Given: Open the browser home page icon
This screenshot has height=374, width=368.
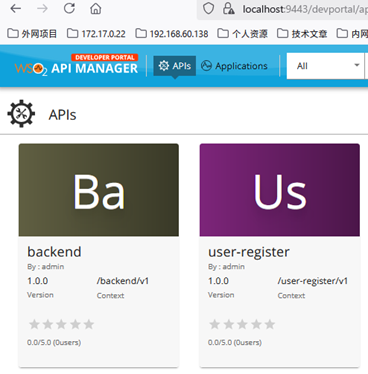Looking at the screenshot, I should click(96, 9).
